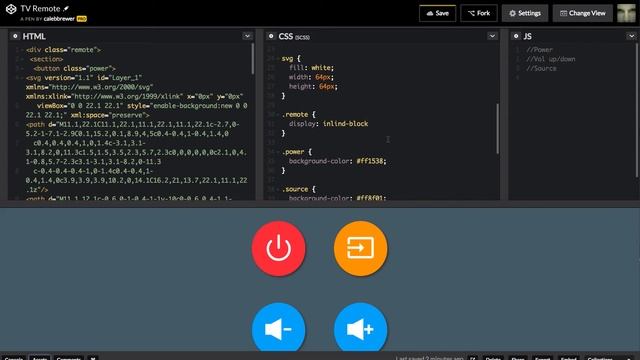This screenshot has width=640, height=360.
Task: Save the pen with Save button
Action: pos(438,13)
